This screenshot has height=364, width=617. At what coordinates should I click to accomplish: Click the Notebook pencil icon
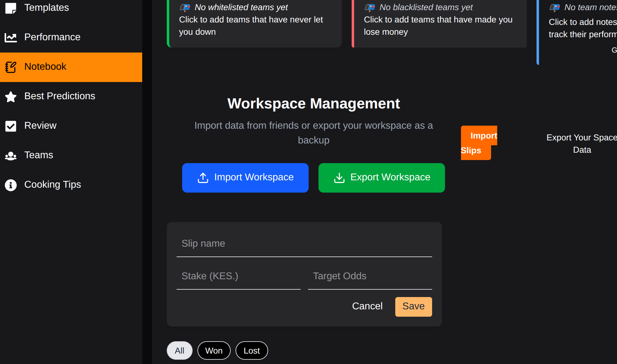pyautogui.click(x=11, y=67)
